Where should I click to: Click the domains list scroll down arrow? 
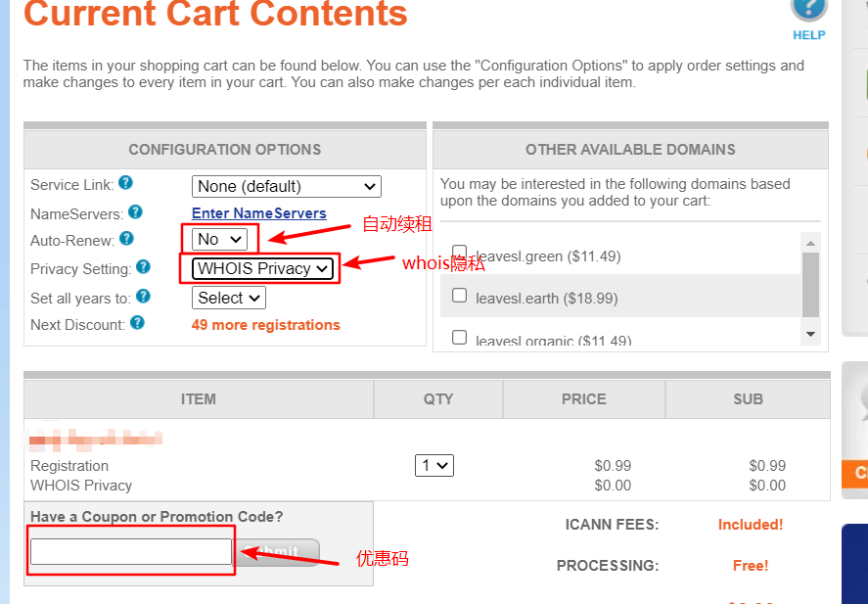tap(810, 334)
